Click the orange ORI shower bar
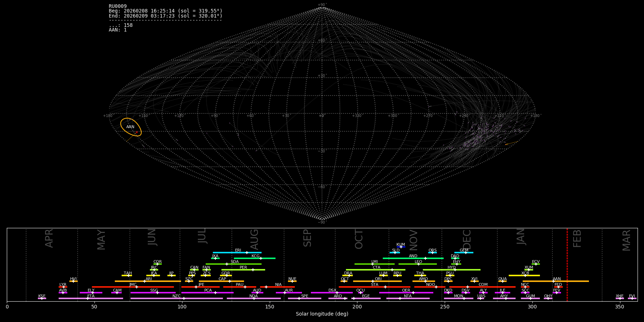Screen dimensions: 644x322 click(x=377, y=281)
